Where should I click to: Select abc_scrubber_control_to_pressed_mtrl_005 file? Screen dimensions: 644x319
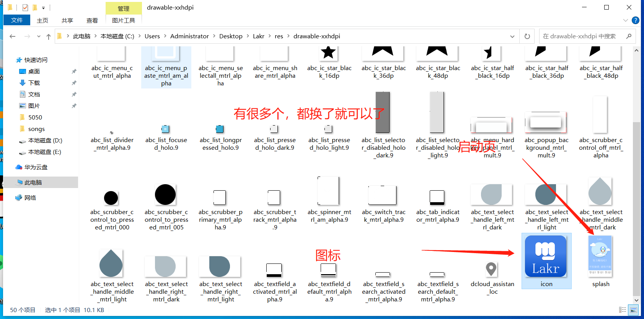(166, 207)
